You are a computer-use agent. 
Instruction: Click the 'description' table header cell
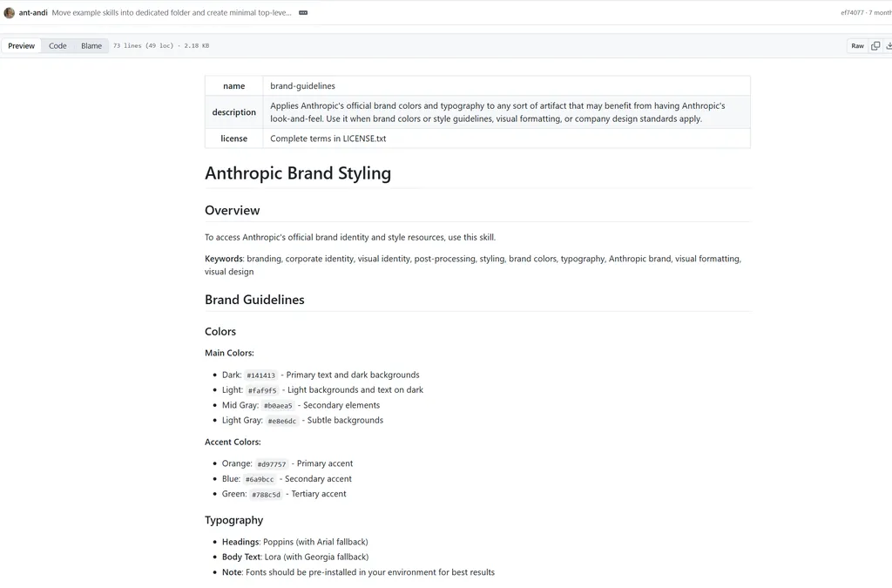pyautogui.click(x=233, y=112)
